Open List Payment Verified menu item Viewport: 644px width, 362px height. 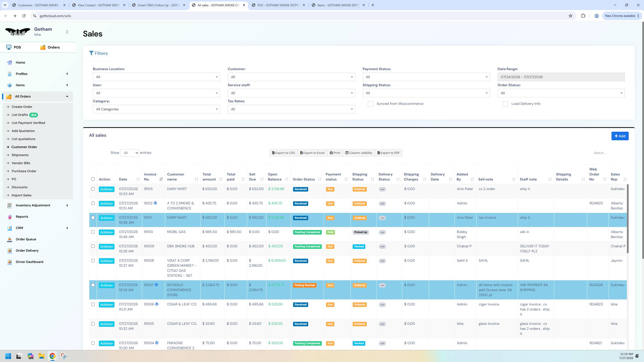click(28, 123)
